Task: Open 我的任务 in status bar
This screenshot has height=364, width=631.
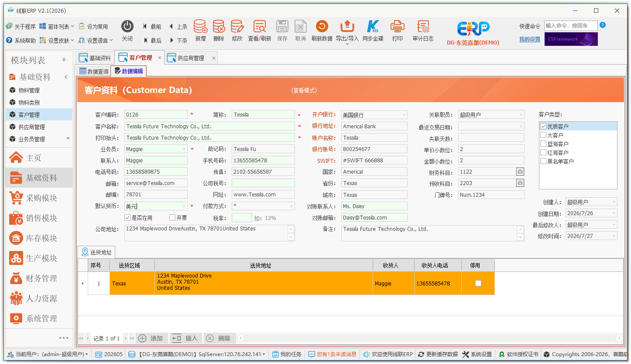Action: pos(287,354)
